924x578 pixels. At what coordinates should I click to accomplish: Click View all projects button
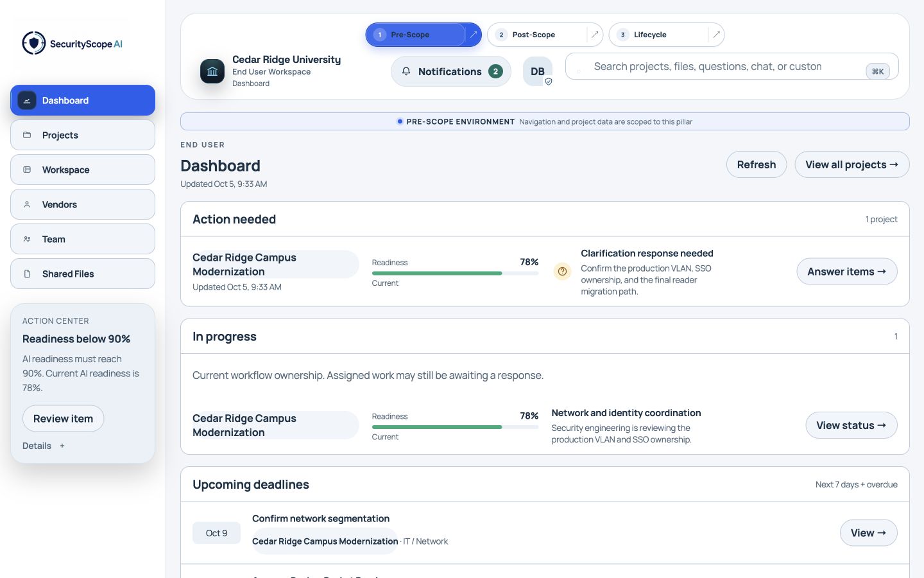pos(852,164)
